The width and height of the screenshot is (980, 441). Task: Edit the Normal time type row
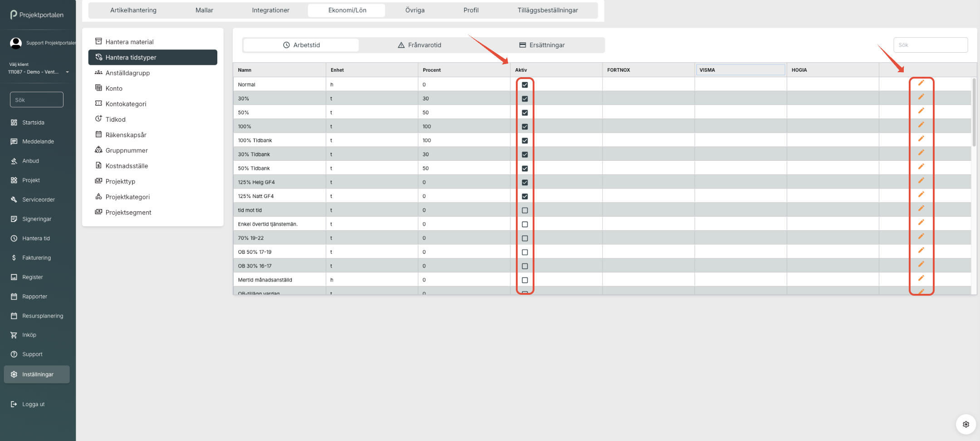921,83
